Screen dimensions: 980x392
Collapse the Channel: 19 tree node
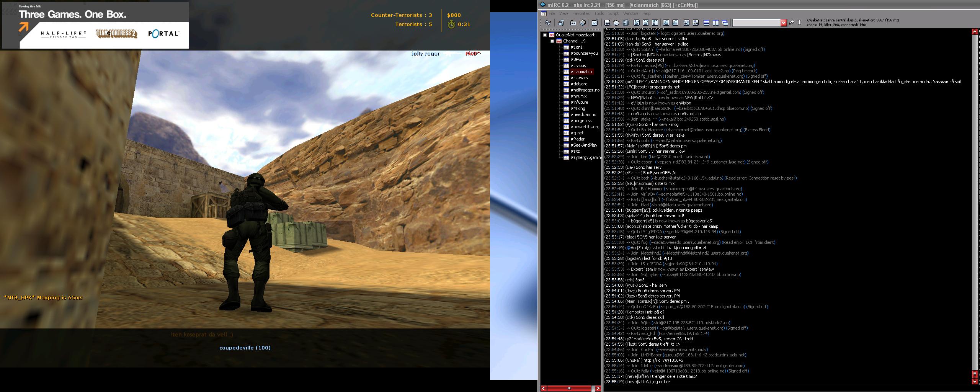[552, 41]
